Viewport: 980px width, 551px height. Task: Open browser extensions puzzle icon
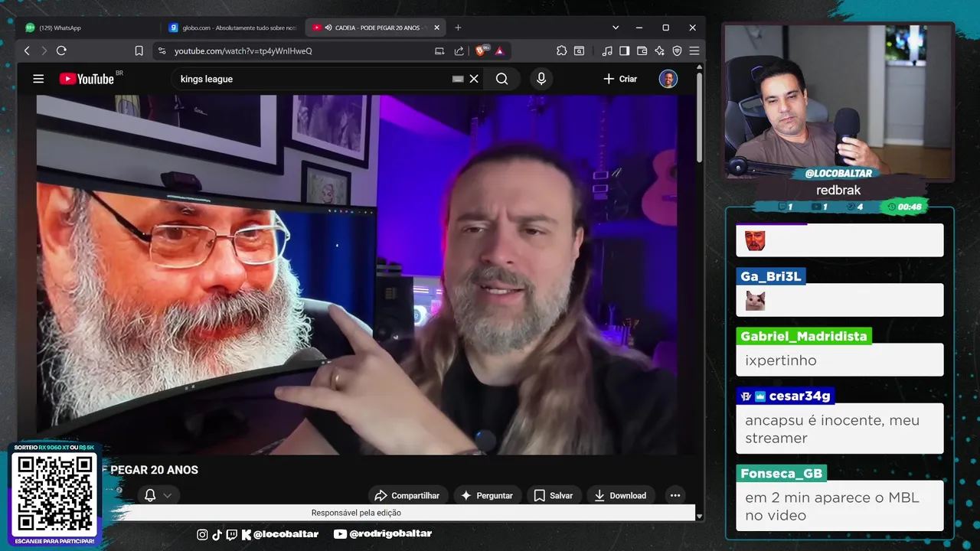[x=561, y=51]
